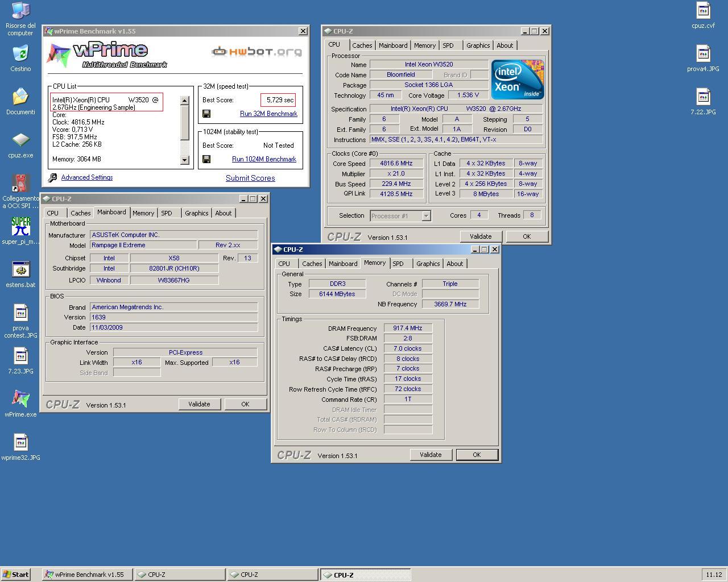
Task: Activate the active third CPU-Z taskbar button
Action: (365, 575)
